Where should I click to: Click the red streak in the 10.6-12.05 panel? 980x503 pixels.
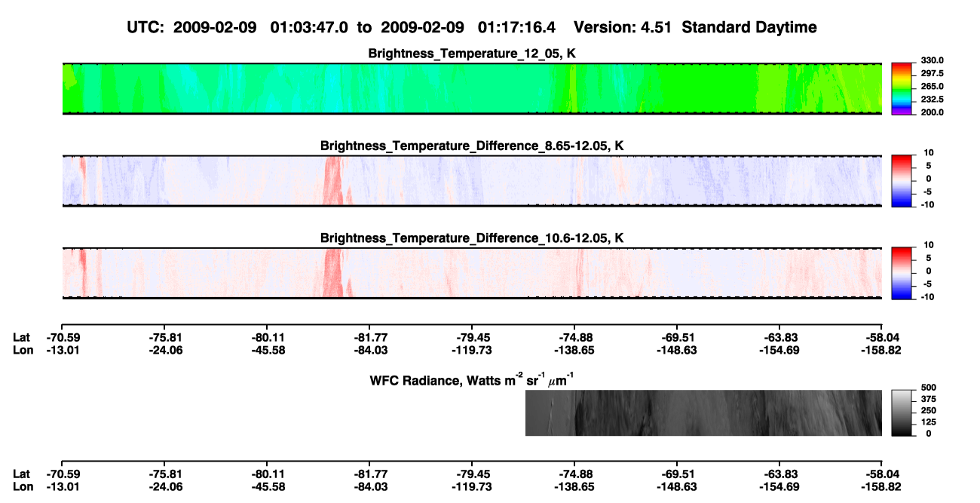click(x=333, y=273)
